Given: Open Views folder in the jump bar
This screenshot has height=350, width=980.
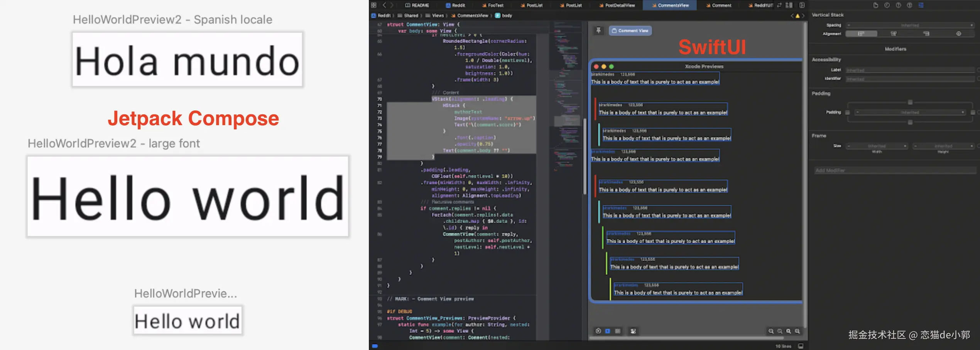Looking at the screenshot, I should coord(434,16).
